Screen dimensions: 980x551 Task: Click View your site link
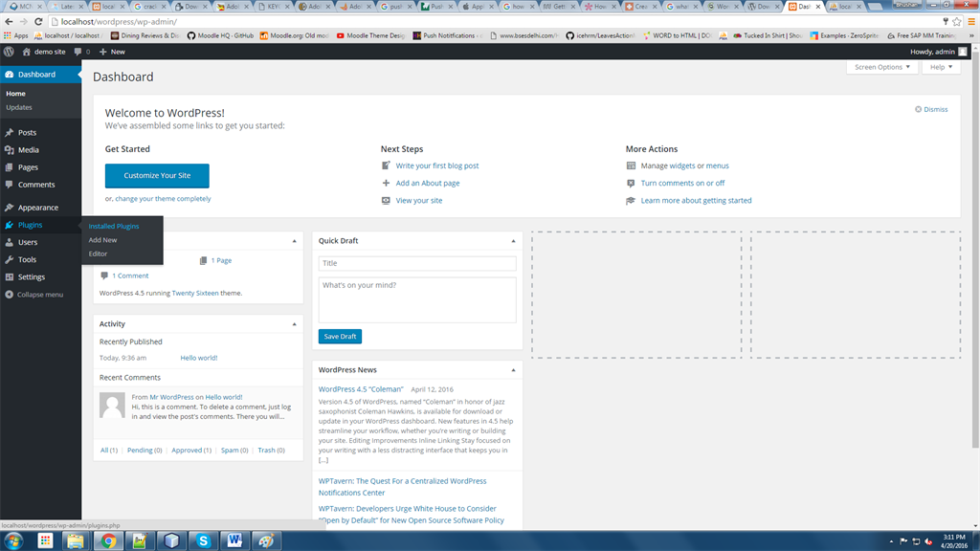pyautogui.click(x=419, y=201)
